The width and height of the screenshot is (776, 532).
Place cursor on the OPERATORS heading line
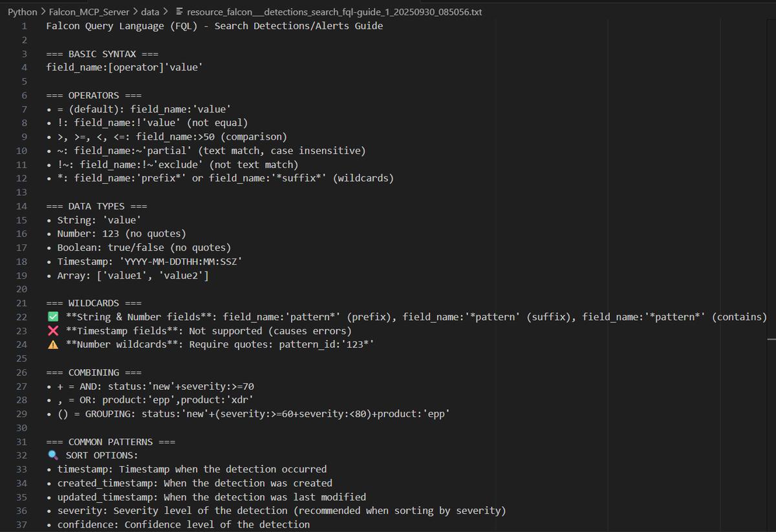(x=94, y=95)
